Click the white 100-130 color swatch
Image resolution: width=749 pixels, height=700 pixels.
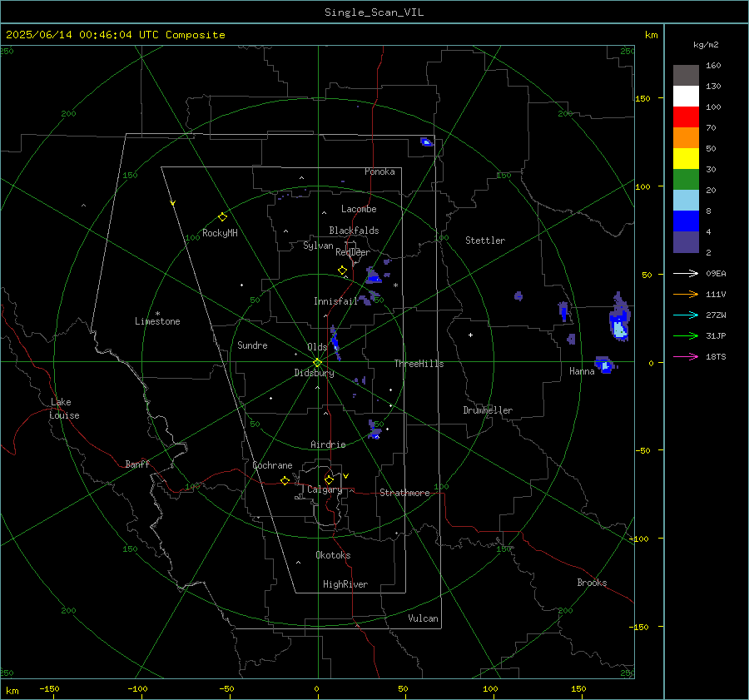coord(686,97)
